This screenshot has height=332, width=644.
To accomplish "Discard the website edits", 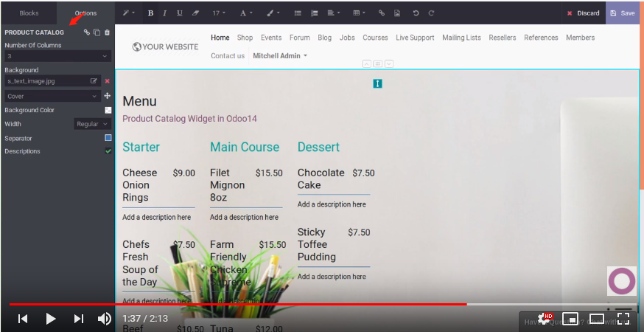I will click(583, 13).
